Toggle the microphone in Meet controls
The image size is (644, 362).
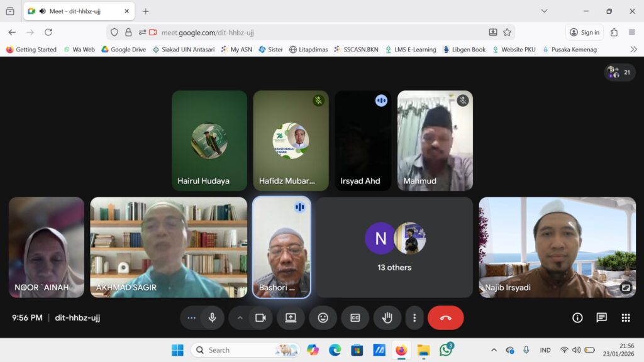(x=213, y=317)
